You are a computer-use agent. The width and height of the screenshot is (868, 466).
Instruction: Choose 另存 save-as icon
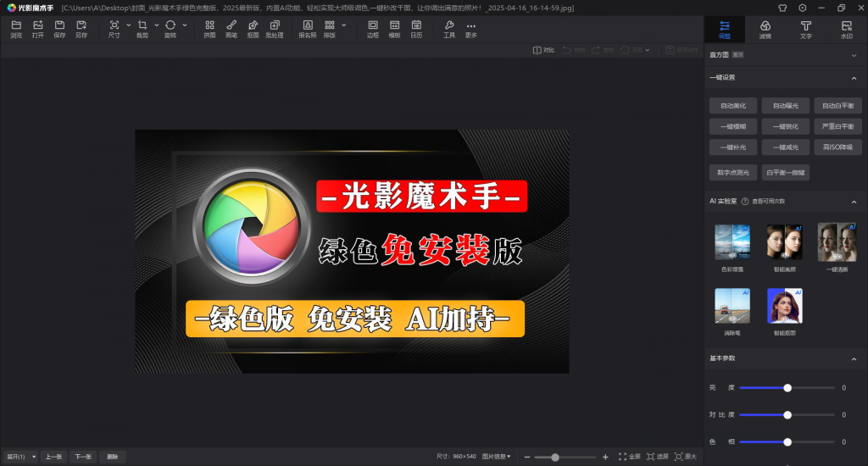[81, 29]
